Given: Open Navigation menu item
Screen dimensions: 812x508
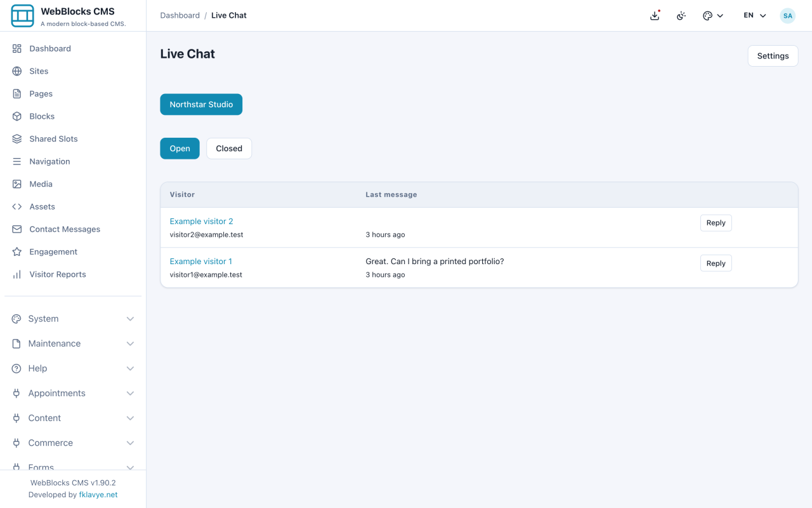Looking at the screenshot, I should [x=73, y=161].
